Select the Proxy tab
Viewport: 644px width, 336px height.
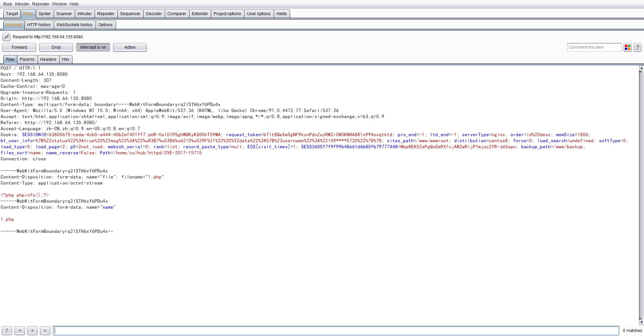[x=28, y=14]
